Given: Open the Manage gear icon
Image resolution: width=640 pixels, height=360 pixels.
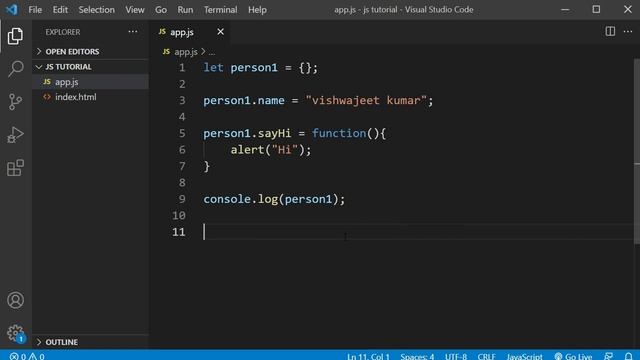Looking at the screenshot, I should pyautogui.click(x=15, y=333).
